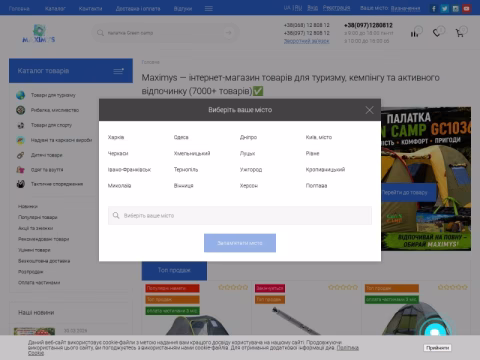
Task: Click the Вхід login link
Action: (312, 8)
